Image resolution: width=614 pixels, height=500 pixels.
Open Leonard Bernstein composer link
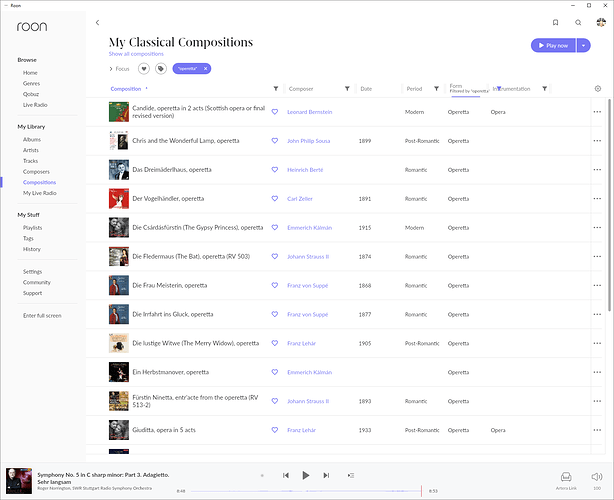click(310, 112)
